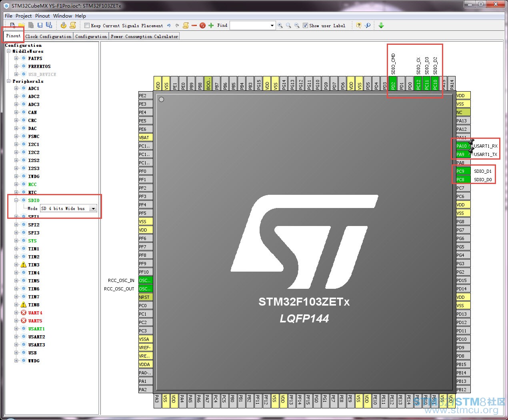Click inside the Find input field
The height and width of the screenshot is (420, 508).
tap(250, 26)
